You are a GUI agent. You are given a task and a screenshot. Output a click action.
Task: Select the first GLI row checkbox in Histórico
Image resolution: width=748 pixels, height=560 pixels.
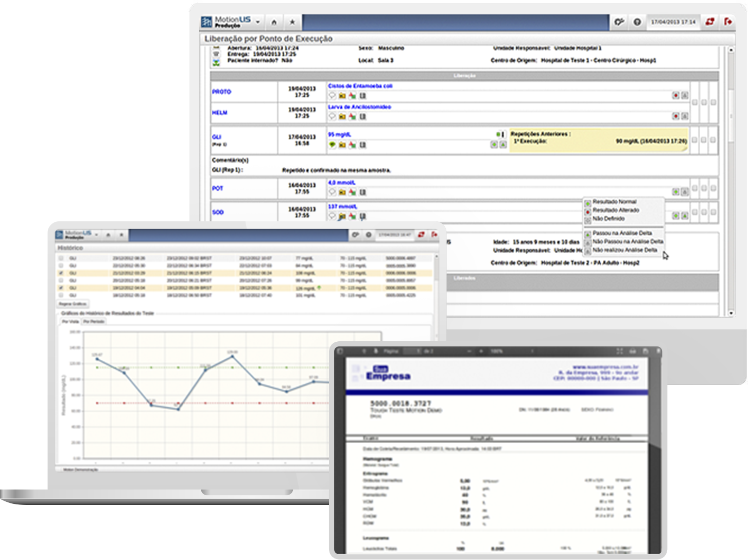[61, 258]
